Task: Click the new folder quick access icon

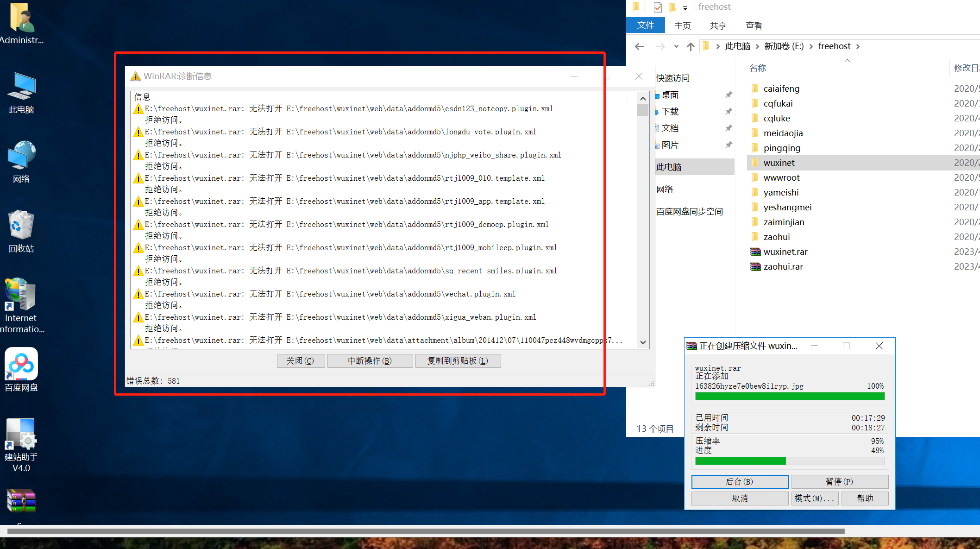Action: tap(672, 7)
